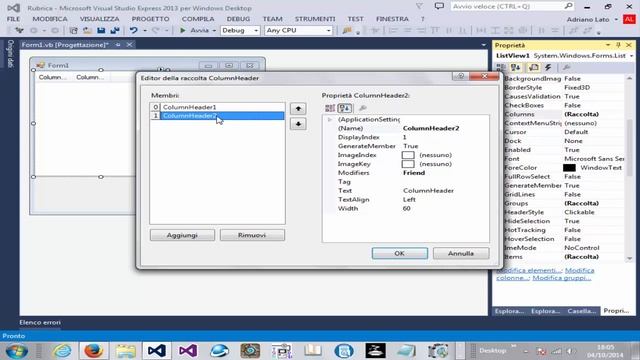Click the Alphabetical sort icon in Proprietà panel

coord(516,67)
